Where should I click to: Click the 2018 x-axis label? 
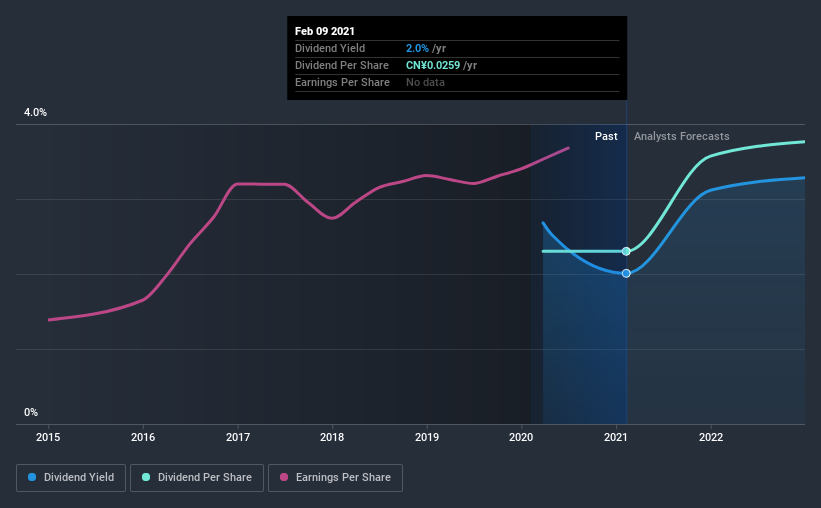click(x=332, y=437)
